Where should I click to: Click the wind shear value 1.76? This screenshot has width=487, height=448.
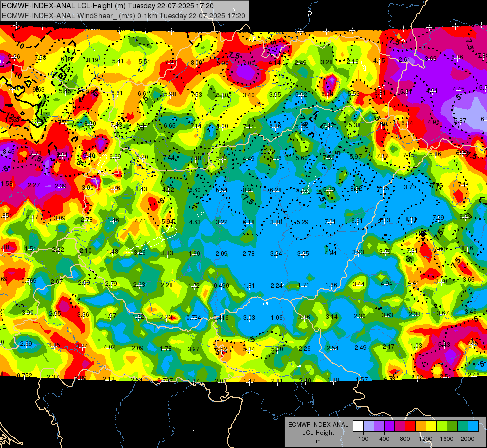click(114, 188)
